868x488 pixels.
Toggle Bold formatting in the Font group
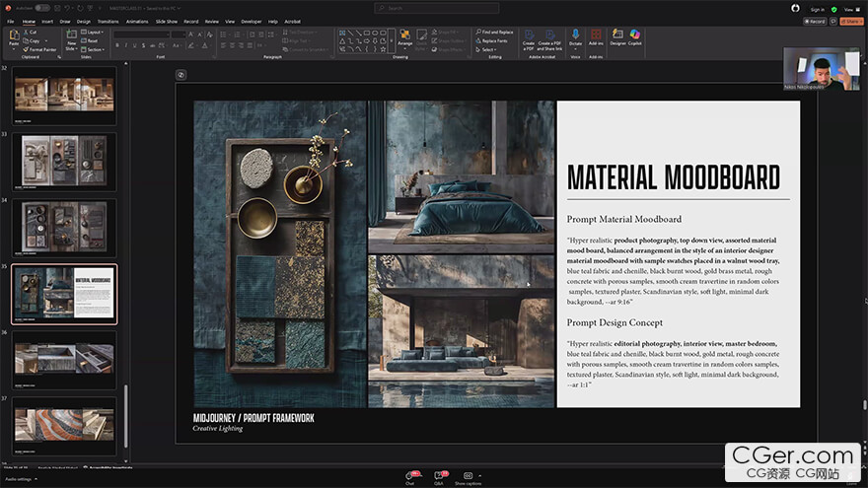click(x=117, y=45)
